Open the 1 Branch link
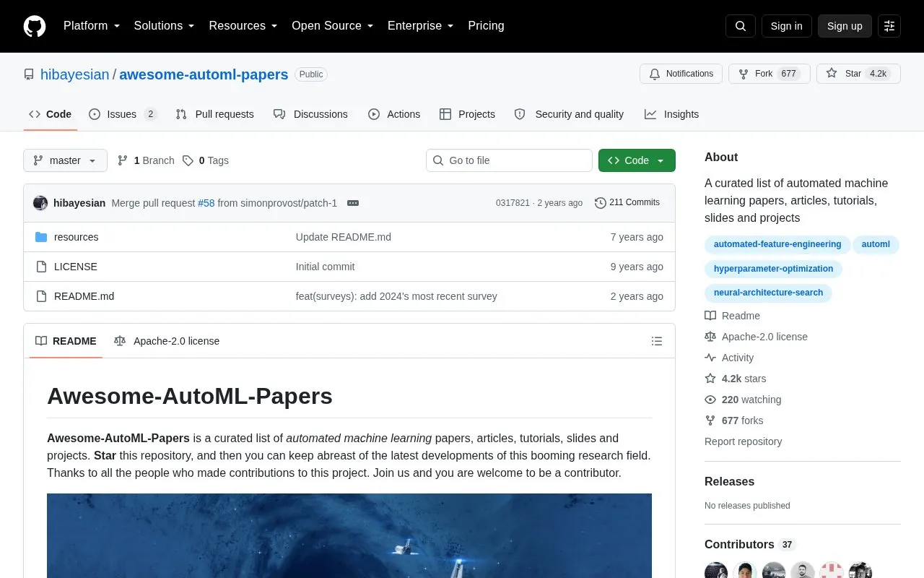 coord(146,160)
